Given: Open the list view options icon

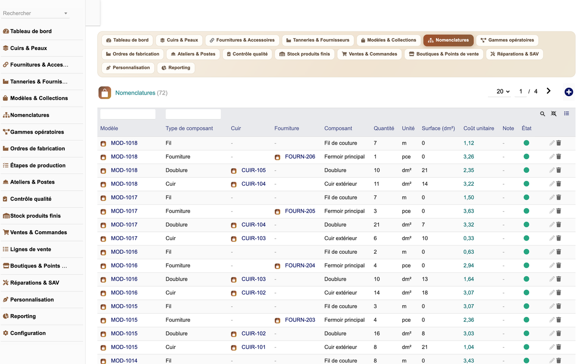Looking at the screenshot, I should [566, 114].
